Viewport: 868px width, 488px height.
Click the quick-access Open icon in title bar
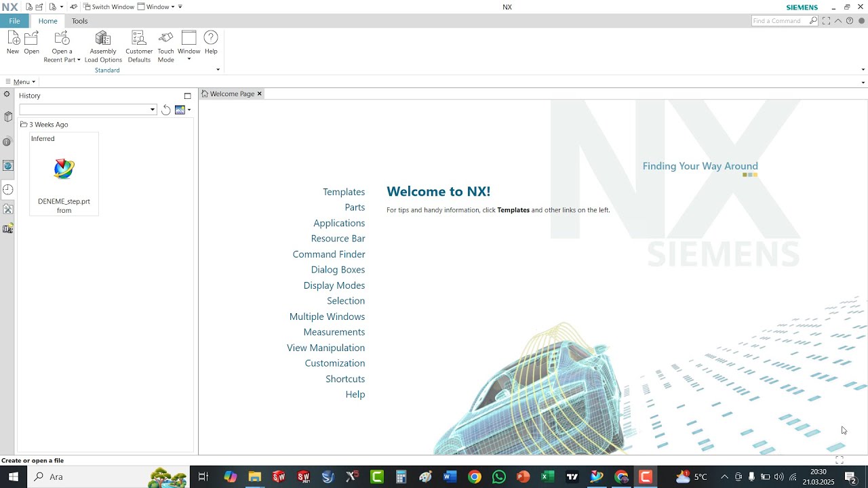click(39, 7)
